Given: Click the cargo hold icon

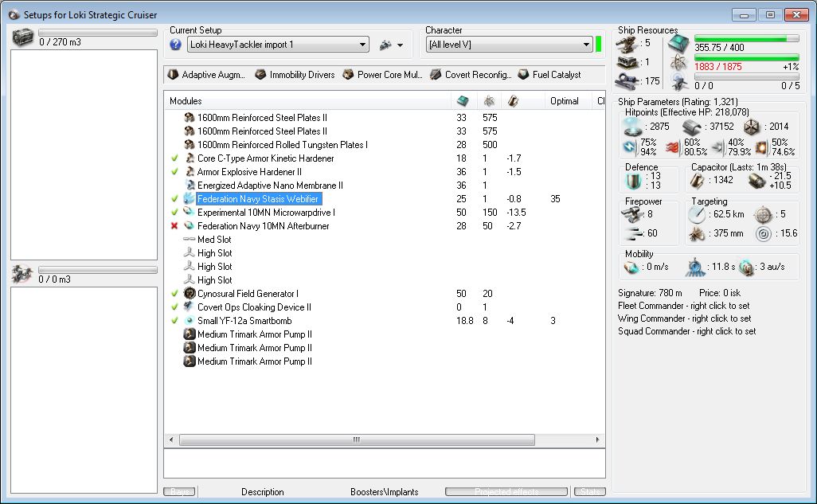Looking at the screenshot, I should [23, 37].
